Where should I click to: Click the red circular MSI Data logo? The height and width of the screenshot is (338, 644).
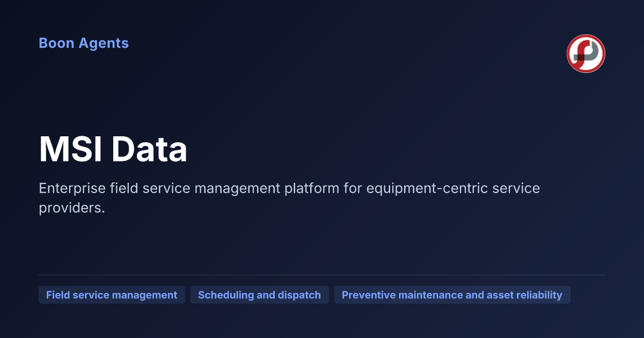(586, 54)
